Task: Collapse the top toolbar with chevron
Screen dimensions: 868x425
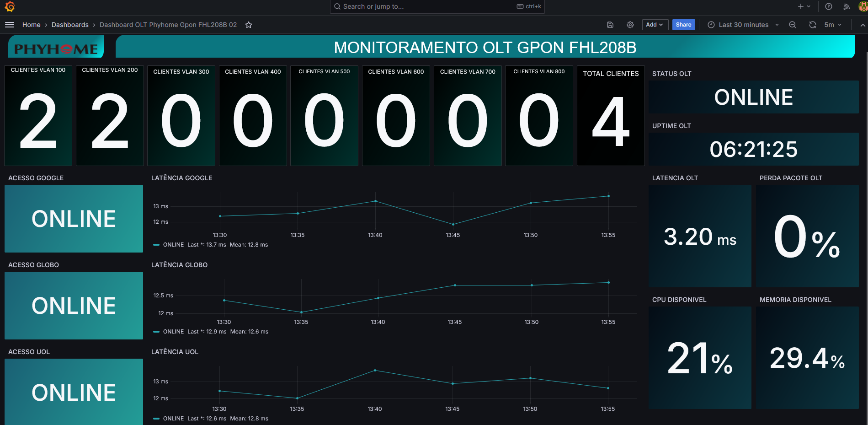Action: pos(863,25)
